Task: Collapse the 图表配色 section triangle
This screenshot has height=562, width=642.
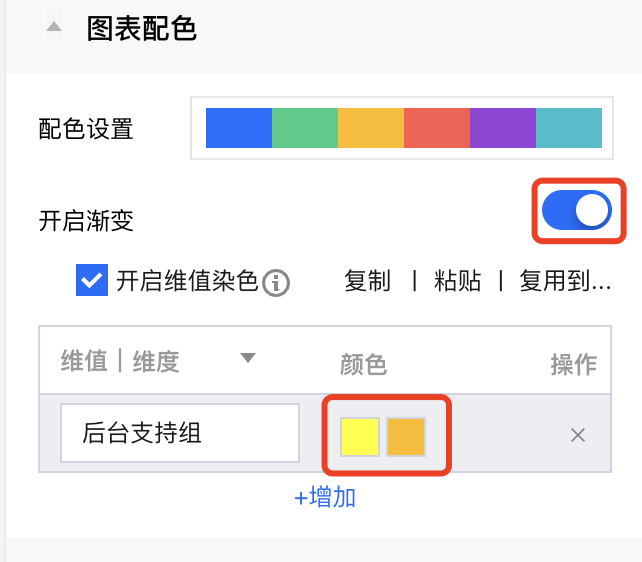Action: pyautogui.click(x=54, y=29)
